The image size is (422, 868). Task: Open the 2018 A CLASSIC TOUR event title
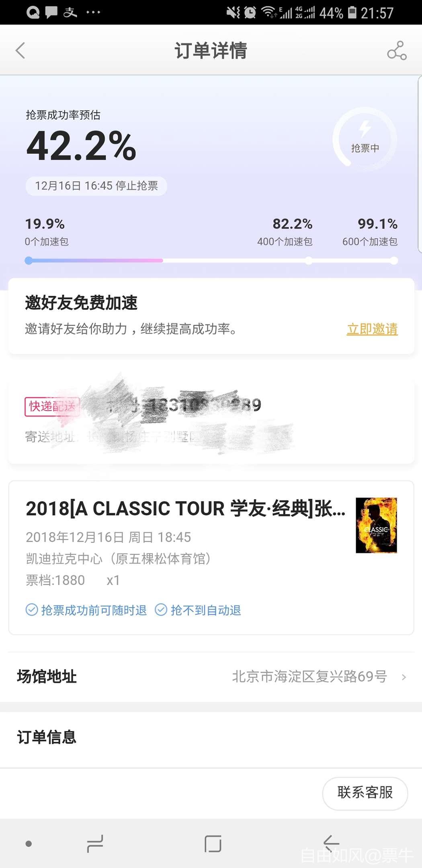click(x=186, y=509)
